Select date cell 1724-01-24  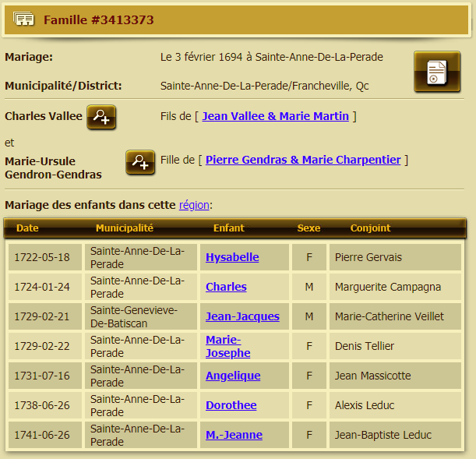point(45,287)
